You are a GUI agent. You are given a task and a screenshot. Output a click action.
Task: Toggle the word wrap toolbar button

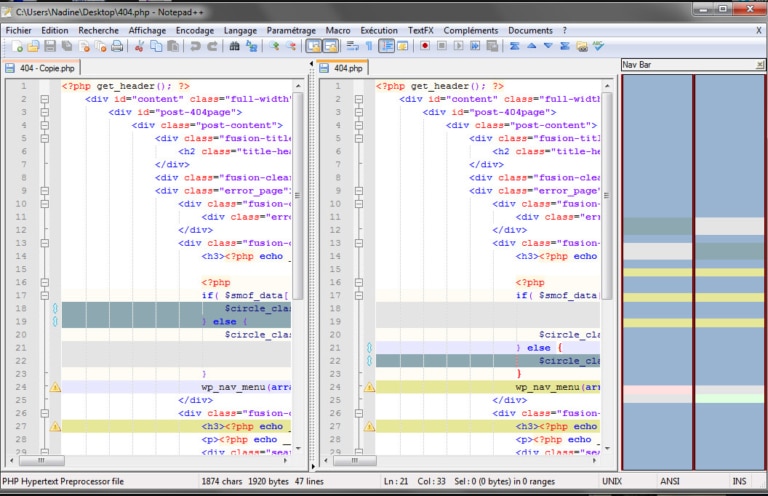click(352, 46)
